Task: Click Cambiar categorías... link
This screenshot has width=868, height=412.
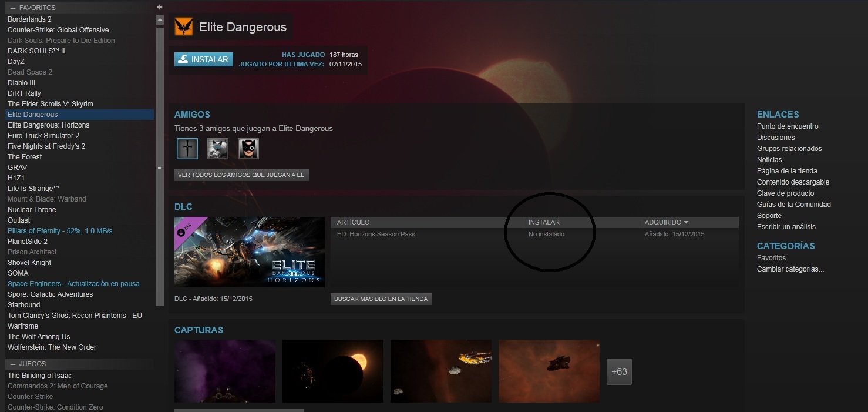Action: click(790, 269)
